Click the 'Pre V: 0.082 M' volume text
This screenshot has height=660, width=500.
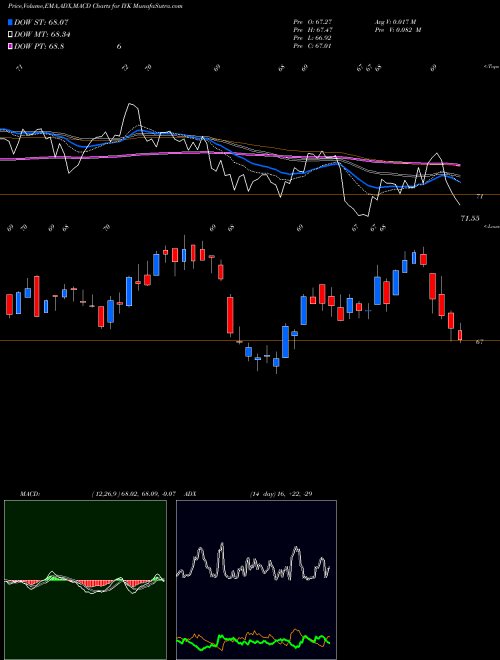[398, 30]
